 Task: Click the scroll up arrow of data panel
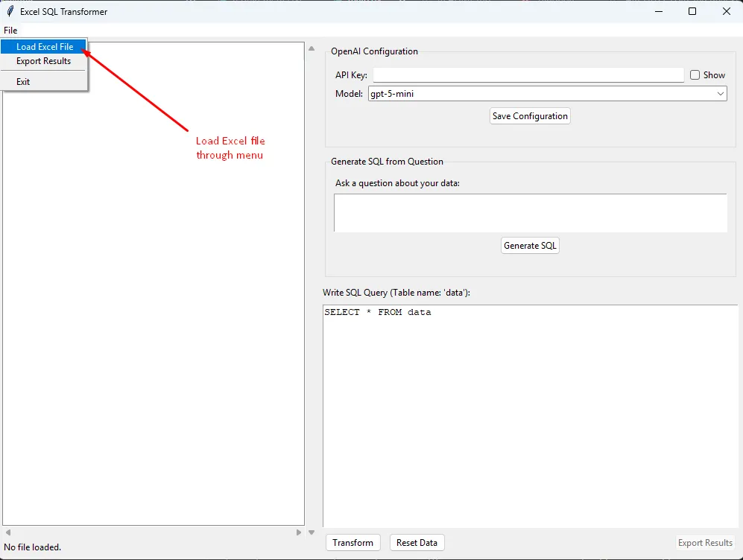point(312,48)
